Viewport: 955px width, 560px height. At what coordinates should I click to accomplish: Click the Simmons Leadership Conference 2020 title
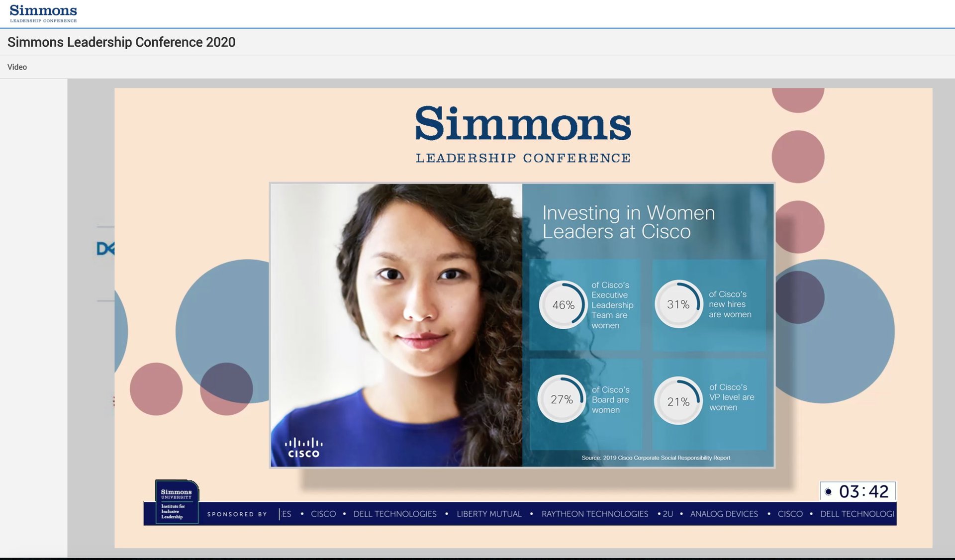point(121,42)
